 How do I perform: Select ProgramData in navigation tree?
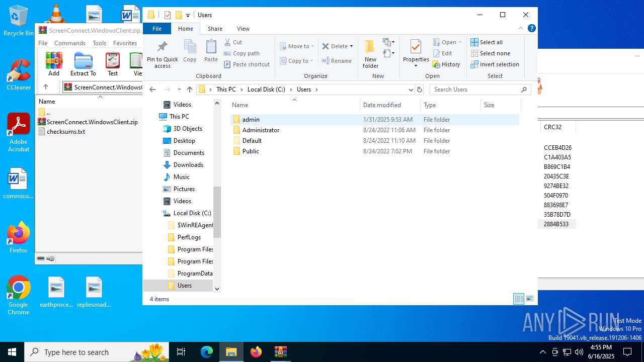[190, 274]
